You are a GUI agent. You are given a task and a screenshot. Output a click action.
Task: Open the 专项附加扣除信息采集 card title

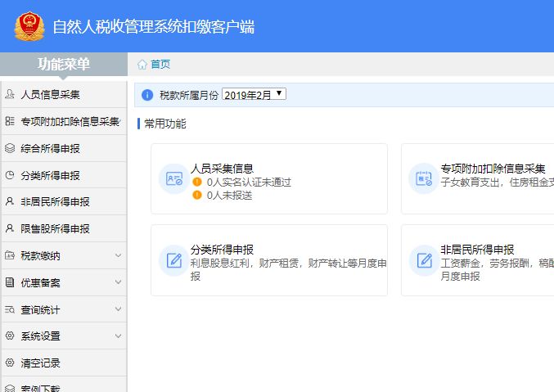[x=493, y=169]
